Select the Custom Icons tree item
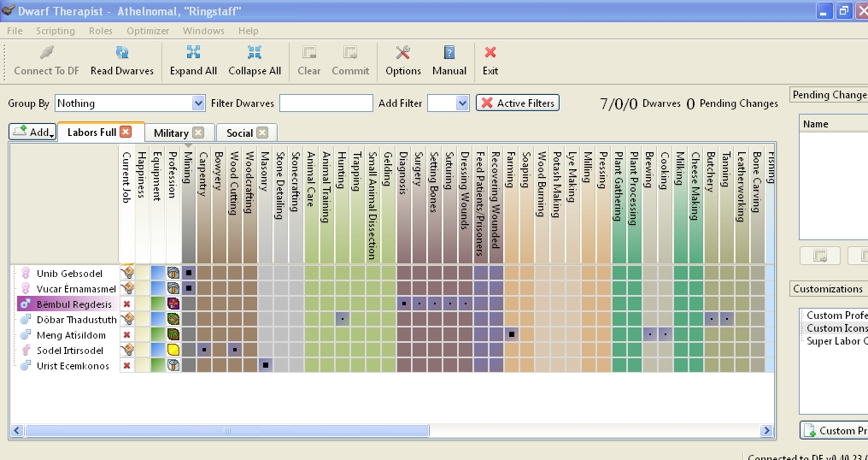The width and height of the screenshot is (868, 460). pyautogui.click(x=836, y=328)
